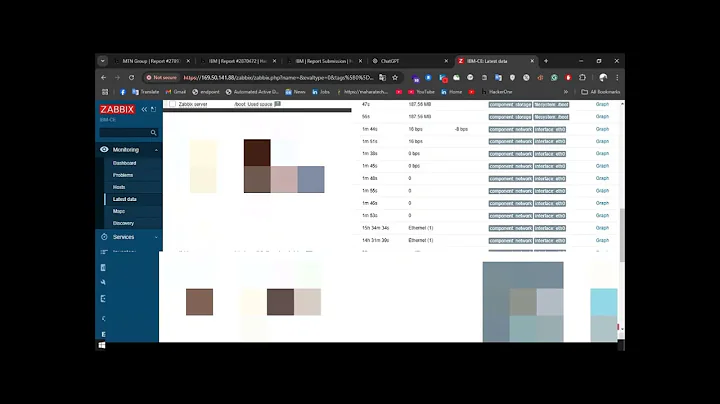Open Problems under Monitoring
The height and width of the screenshot is (404, 720).
coord(123,175)
